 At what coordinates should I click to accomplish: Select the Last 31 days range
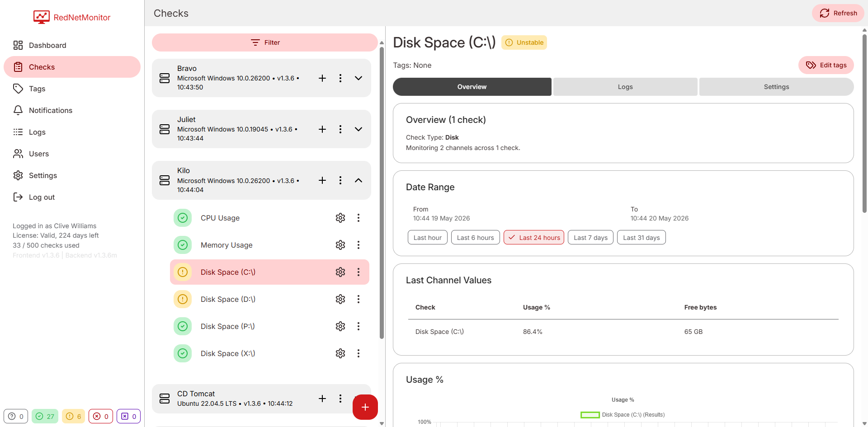pyautogui.click(x=642, y=238)
